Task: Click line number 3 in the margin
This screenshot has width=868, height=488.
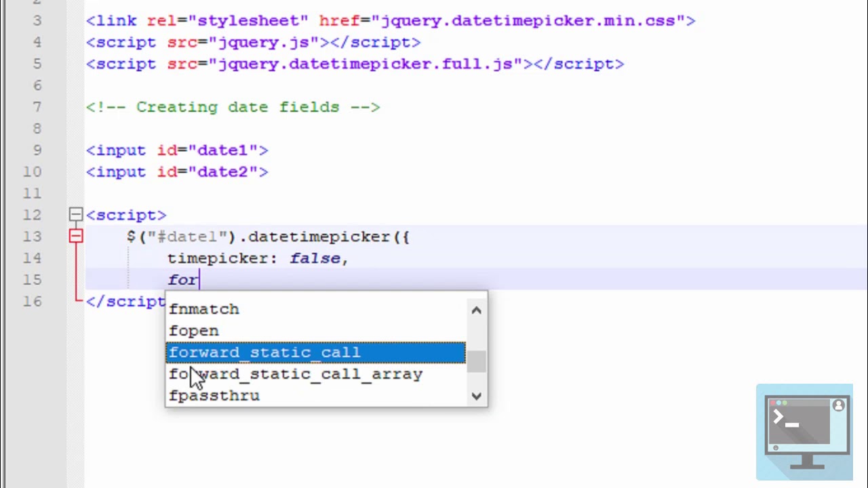Action: pyautogui.click(x=36, y=20)
